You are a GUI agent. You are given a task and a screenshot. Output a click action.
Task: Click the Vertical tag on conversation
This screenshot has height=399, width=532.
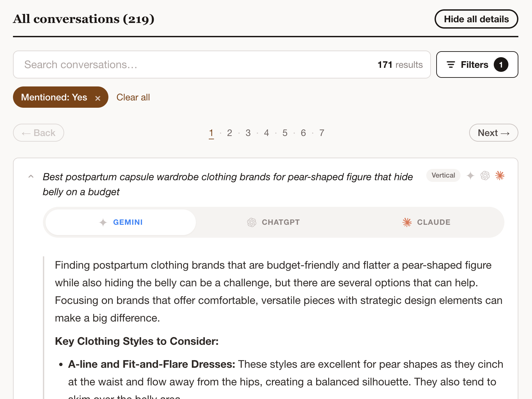(443, 175)
